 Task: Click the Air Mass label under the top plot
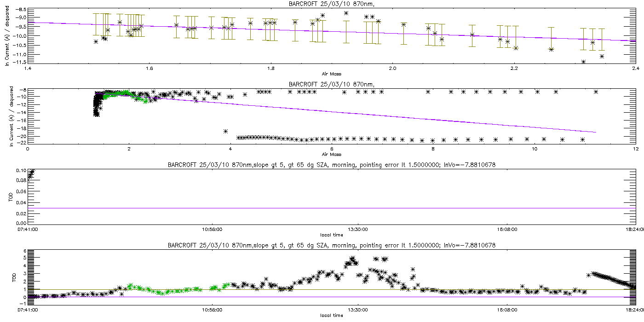(x=331, y=74)
